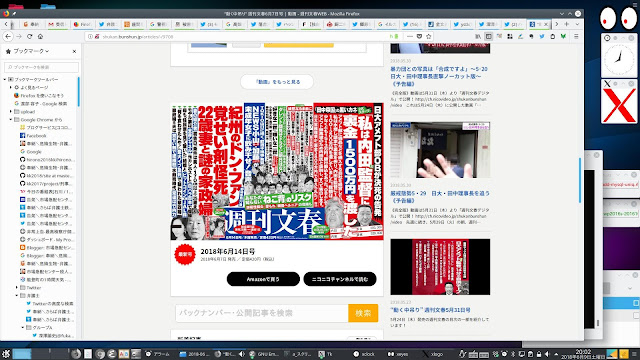Open the Google bookmark in sidebar
The image size is (640, 360).
click(31, 151)
